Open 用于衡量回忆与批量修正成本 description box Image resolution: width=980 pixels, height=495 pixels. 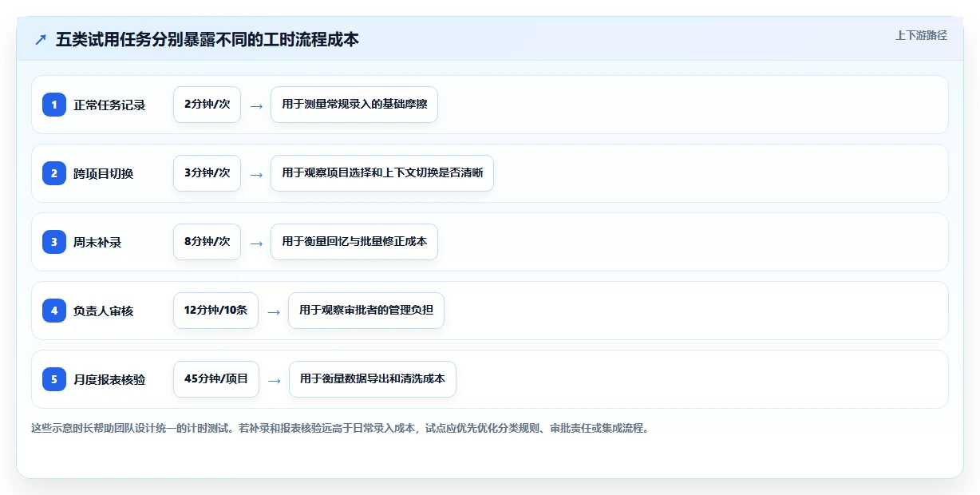(x=354, y=242)
